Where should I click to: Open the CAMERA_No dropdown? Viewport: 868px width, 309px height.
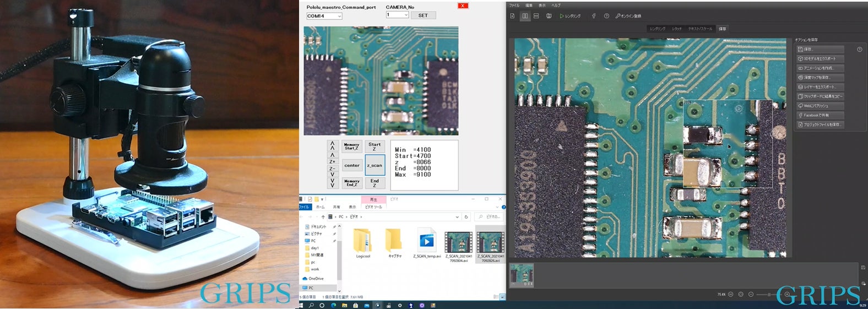pos(406,15)
